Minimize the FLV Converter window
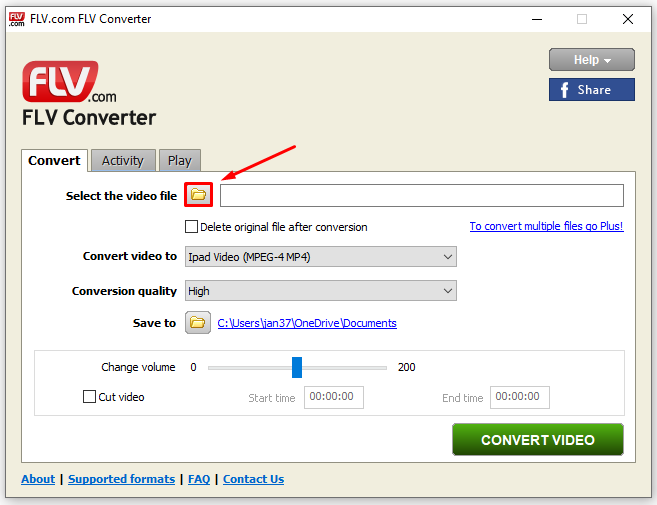Screen dimensions: 657x505 [537, 19]
